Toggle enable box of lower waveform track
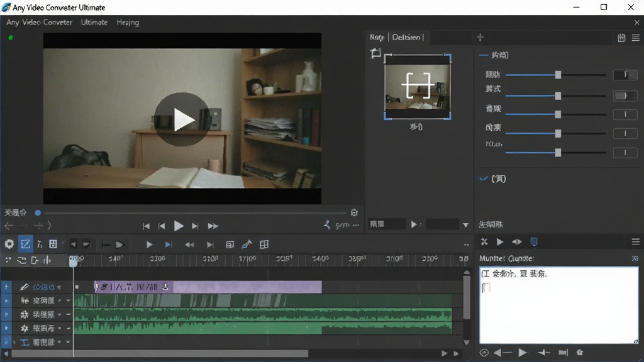The height and width of the screenshot is (362, 644). pyautogui.click(x=6, y=328)
